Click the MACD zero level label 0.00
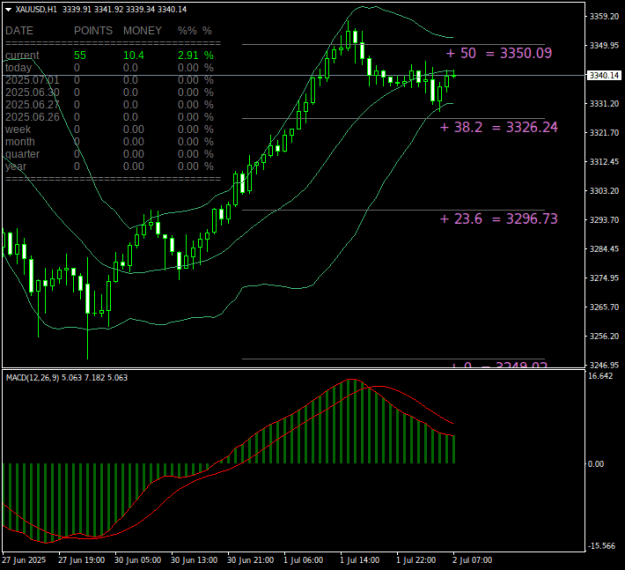 (x=596, y=464)
